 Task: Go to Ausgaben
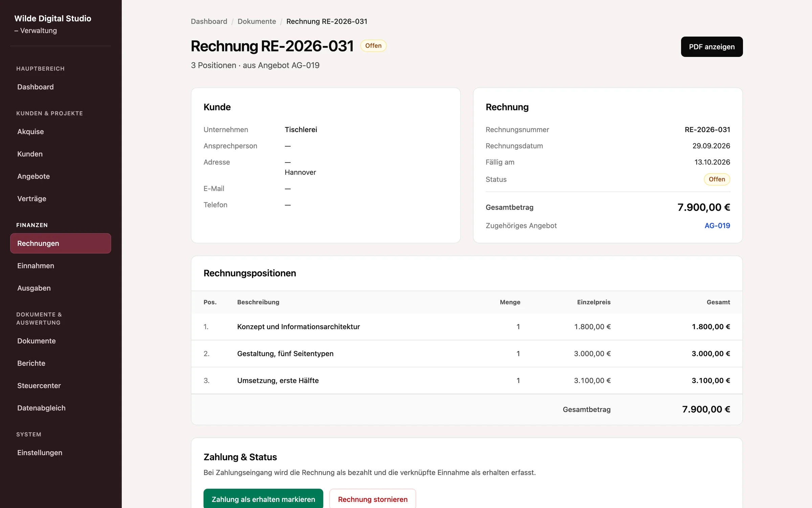(61, 288)
